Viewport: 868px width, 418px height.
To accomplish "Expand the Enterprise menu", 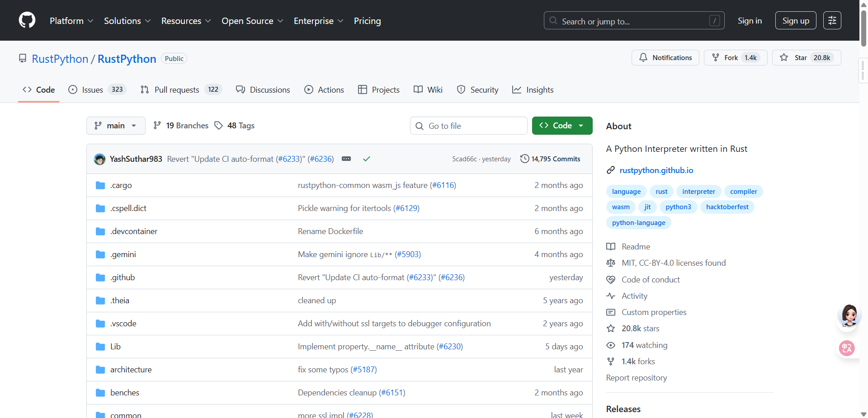I will 318,21.
